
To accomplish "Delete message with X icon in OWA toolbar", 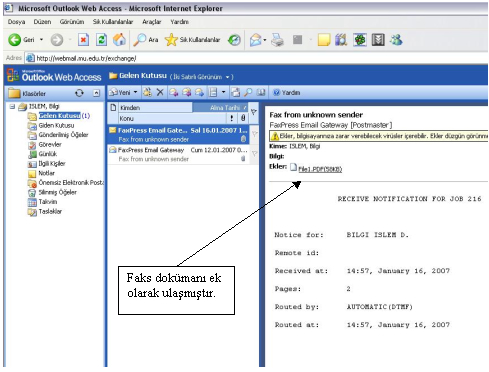I will coord(160,92).
